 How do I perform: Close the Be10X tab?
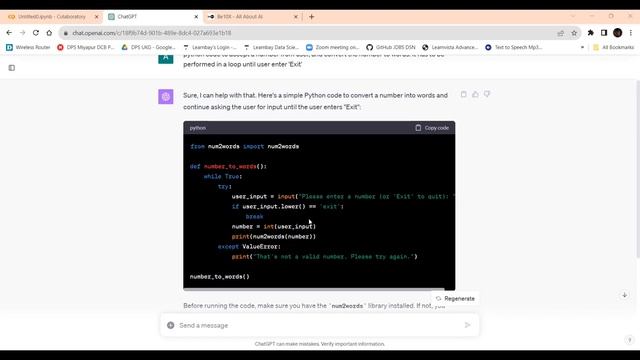pyautogui.click(x=296, y=17)
